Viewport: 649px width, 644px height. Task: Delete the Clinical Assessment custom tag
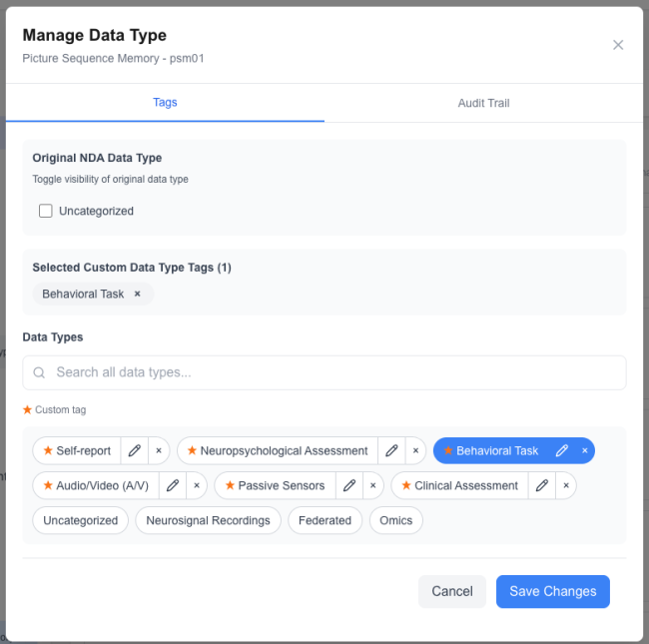coord(566,486)
